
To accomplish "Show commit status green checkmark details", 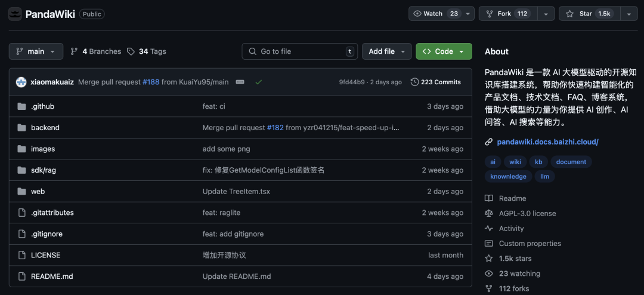I will tap(258, 82).
